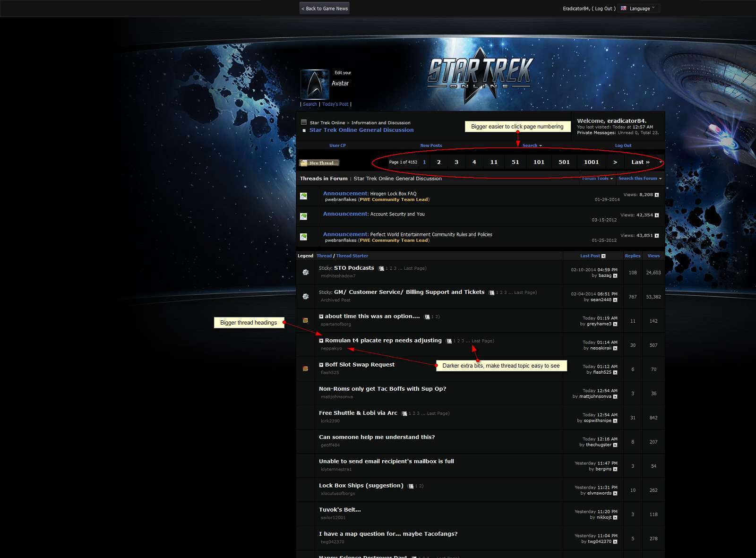Go to last post by neoakiraii

click(x=615, y=348)
